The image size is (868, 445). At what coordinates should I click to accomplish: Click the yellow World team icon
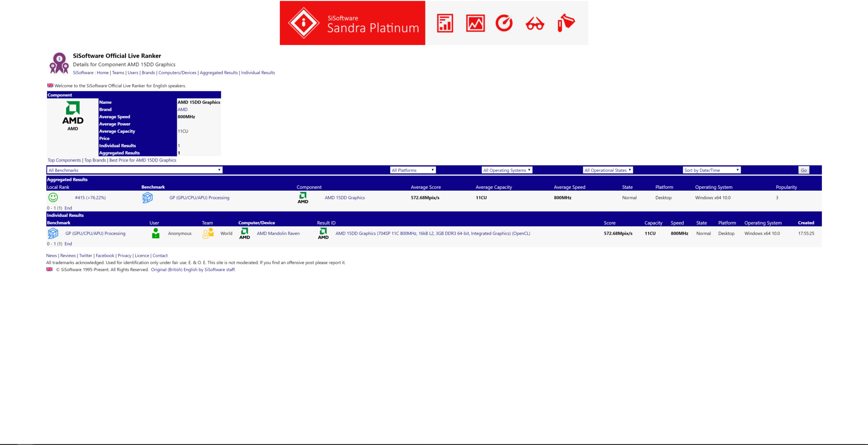pos(208,233)
